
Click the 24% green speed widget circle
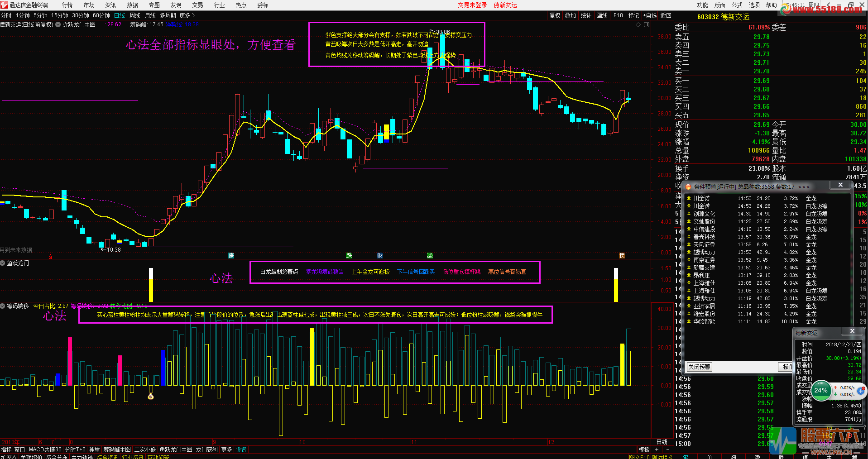click(x=821, y=390)
